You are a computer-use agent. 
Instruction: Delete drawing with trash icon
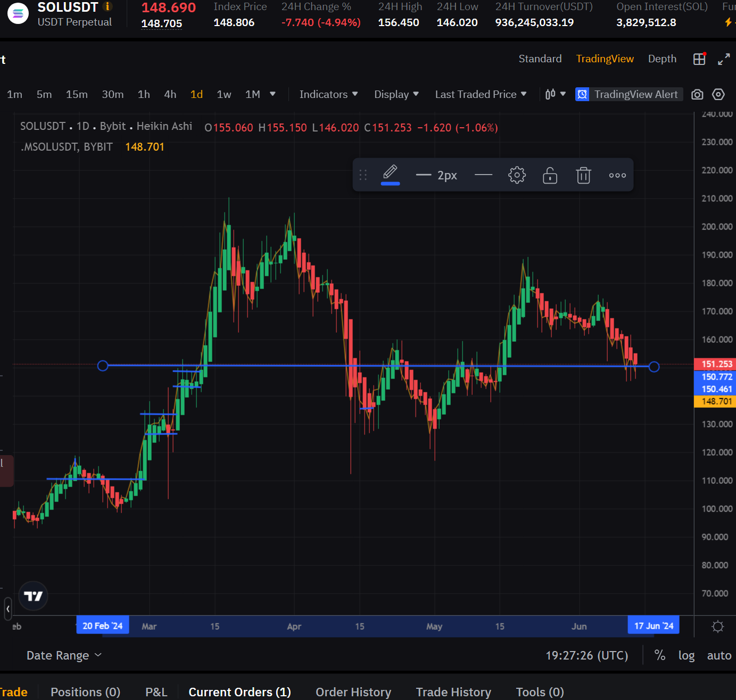click(x=583, y=175)
